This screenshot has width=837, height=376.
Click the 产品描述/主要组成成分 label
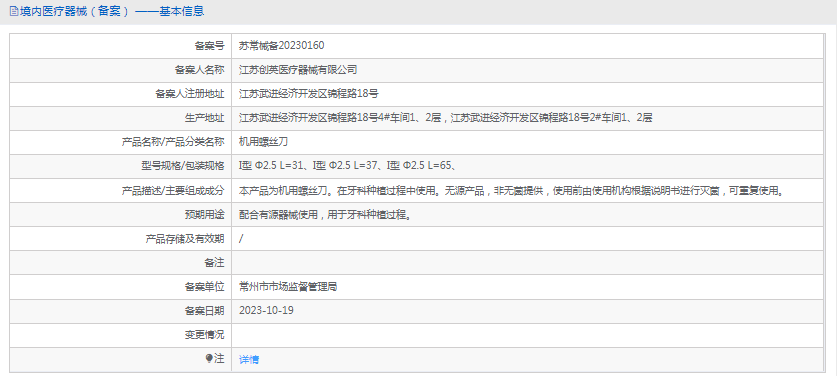[173, 190]
